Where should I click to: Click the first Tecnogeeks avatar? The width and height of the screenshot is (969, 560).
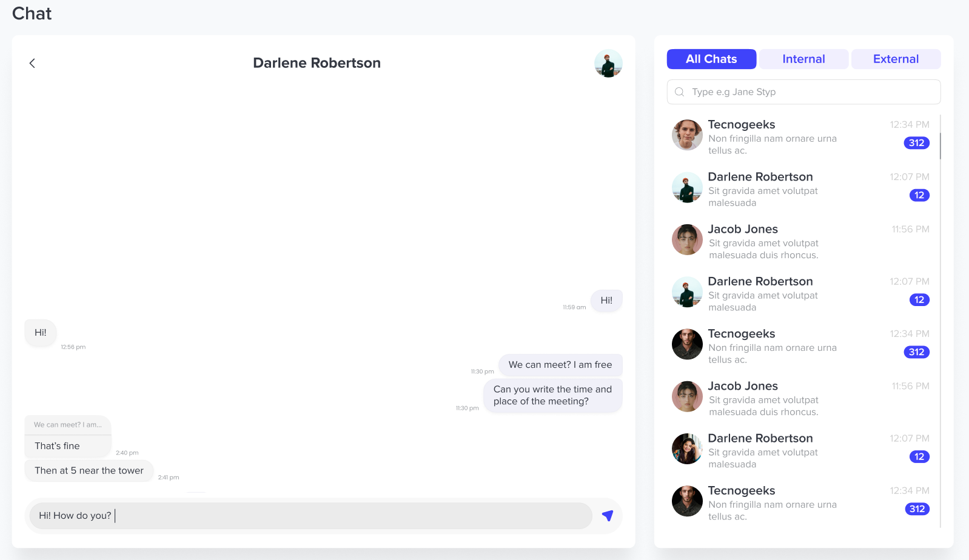(687, 135)
